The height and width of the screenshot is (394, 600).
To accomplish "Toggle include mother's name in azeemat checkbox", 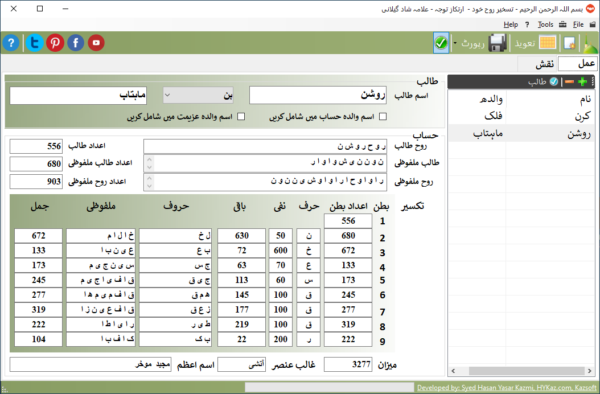I will pos(241,117).
